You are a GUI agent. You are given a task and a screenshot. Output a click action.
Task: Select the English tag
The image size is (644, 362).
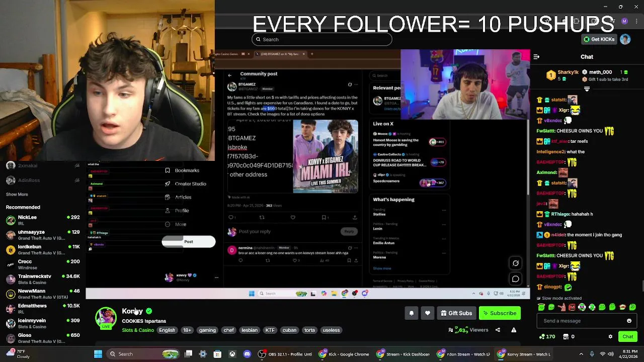[x=167, y=330]
